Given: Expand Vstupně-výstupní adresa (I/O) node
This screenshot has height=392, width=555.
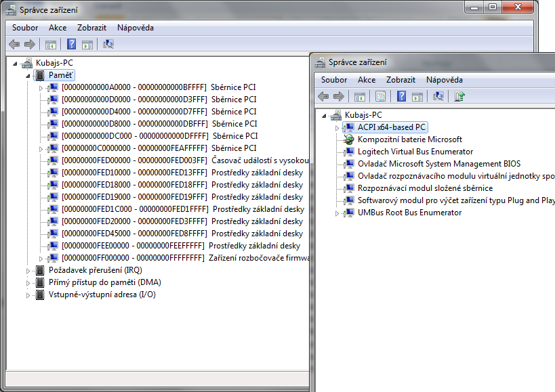Looking at the screenshot, I should point(28,295).
